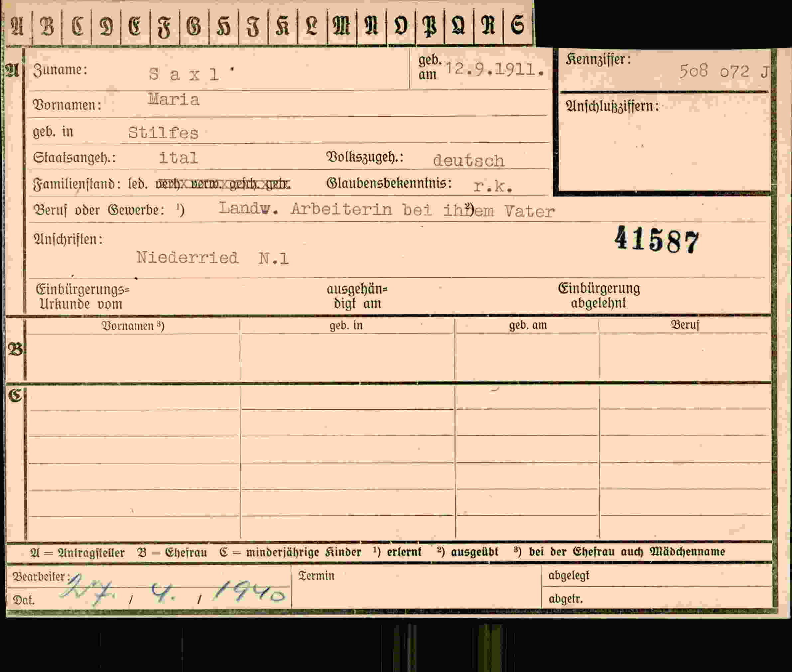This screenshot has width=792, height=672.
Task: Click the marital status 'led.'
Action: [x=138, y=184]
